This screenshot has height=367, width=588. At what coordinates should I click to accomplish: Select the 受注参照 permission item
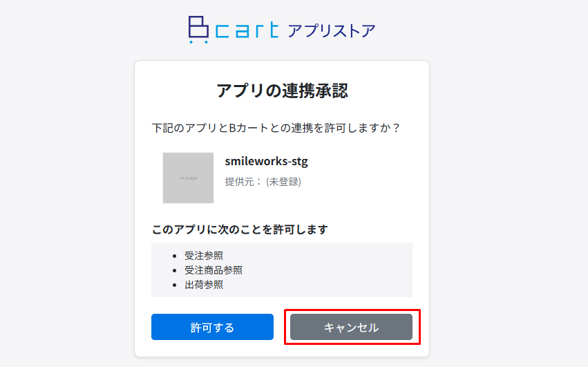point(204,256)
